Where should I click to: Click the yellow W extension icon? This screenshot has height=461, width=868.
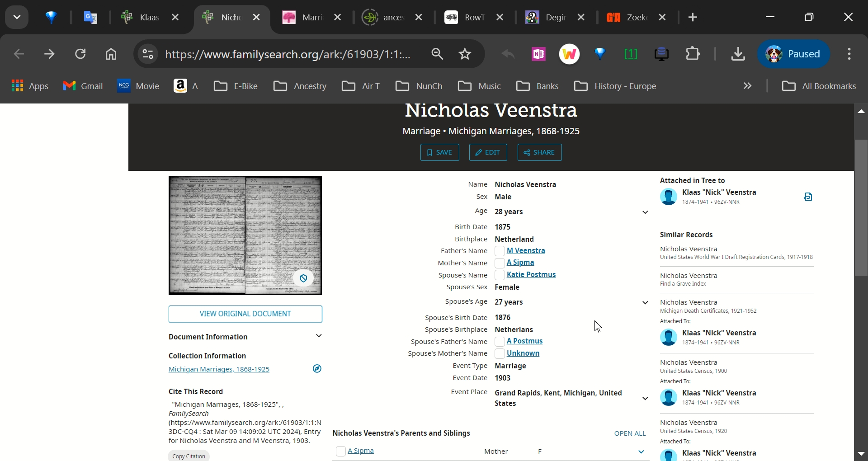[570, 54]
